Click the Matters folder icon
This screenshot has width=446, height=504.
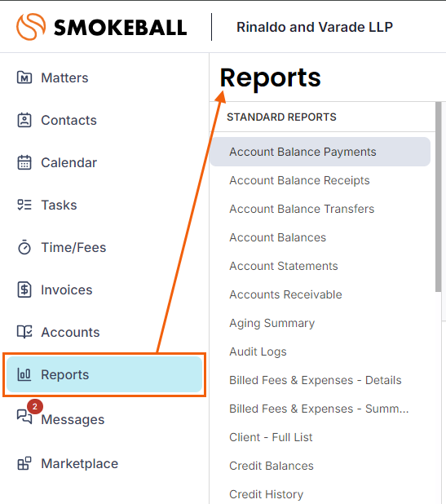click(x=24, y=77)
